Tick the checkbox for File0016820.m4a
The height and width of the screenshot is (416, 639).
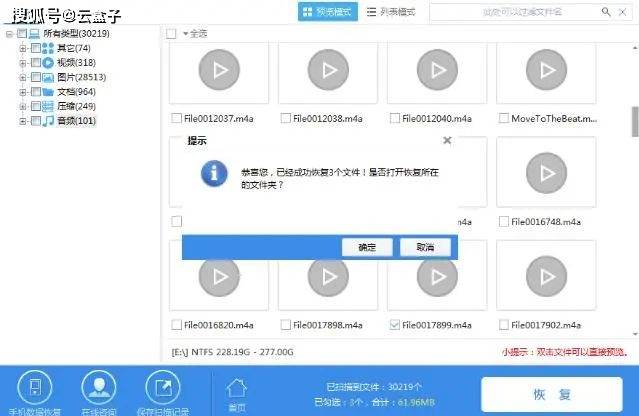coord(176,325)
